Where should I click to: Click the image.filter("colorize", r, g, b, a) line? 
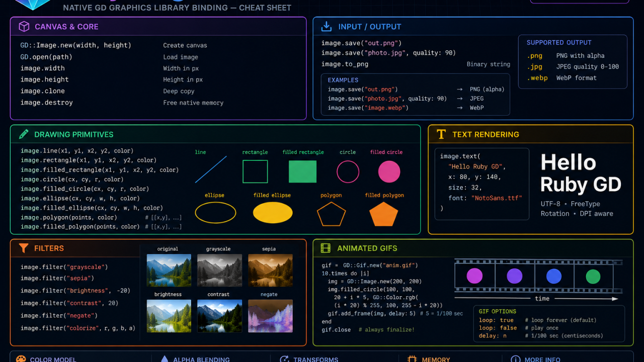click(x=78, y=328)
